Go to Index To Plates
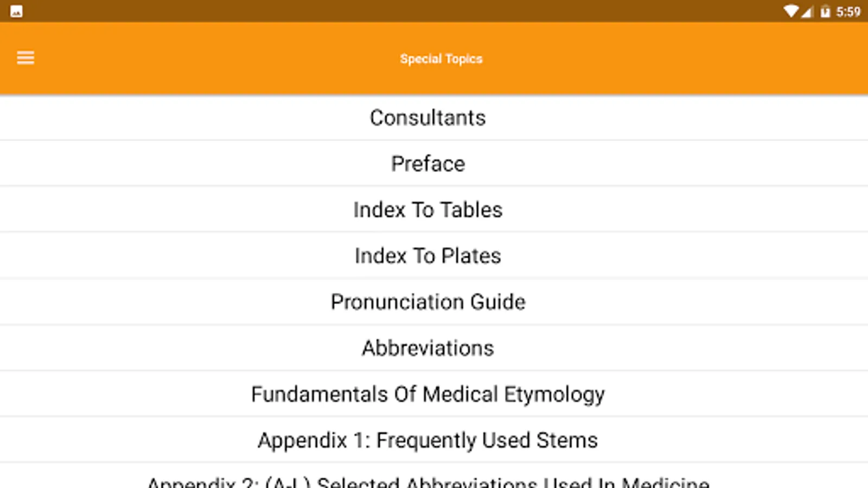868x488 pixels. click(428, 256)
